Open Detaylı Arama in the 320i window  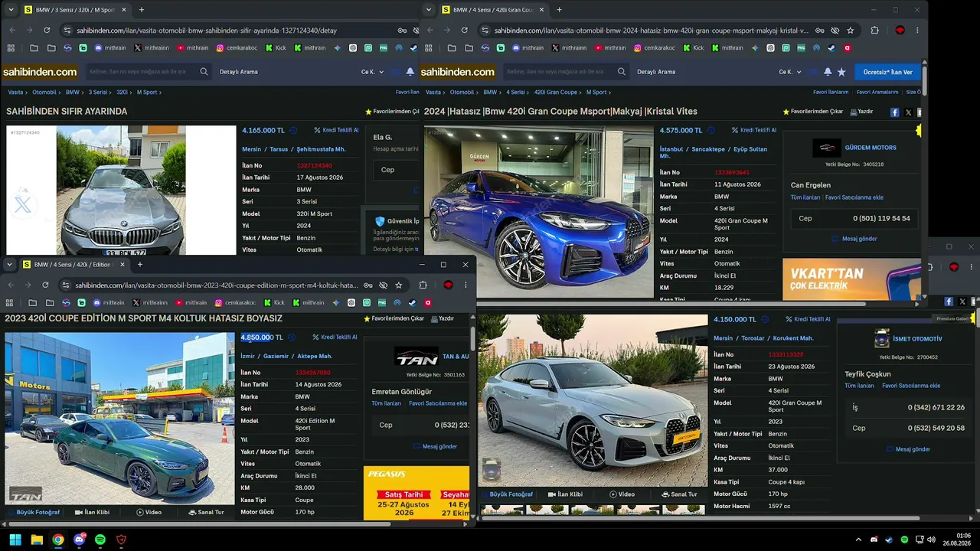pos(239,72)
